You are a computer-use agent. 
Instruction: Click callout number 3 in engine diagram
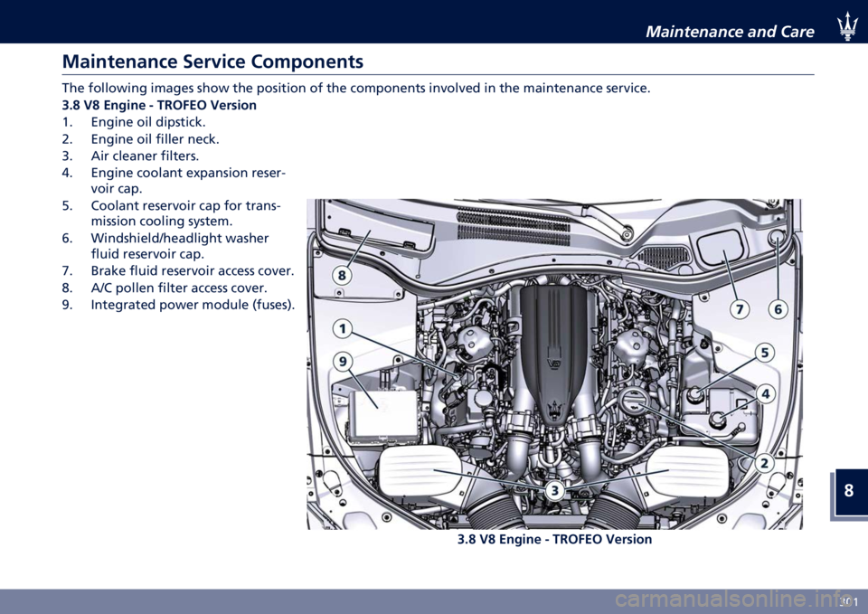tap(554, 490)
